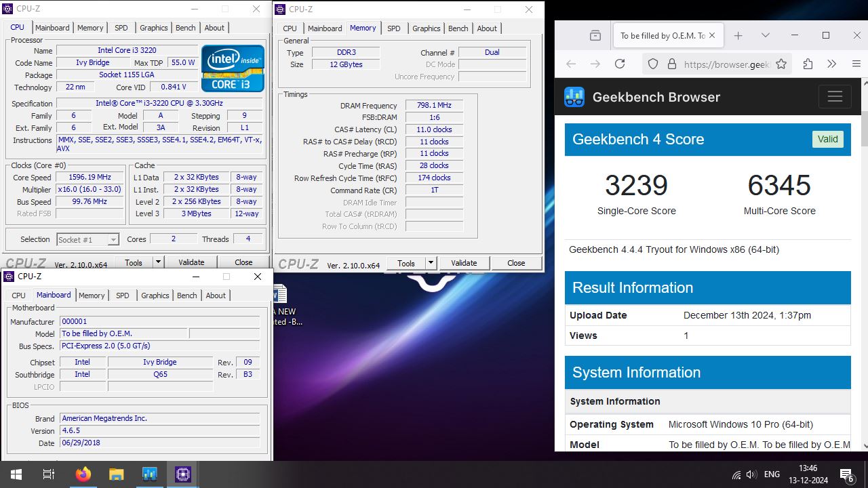
Task: Open the Windows Start menu
Action: point(16,474)
